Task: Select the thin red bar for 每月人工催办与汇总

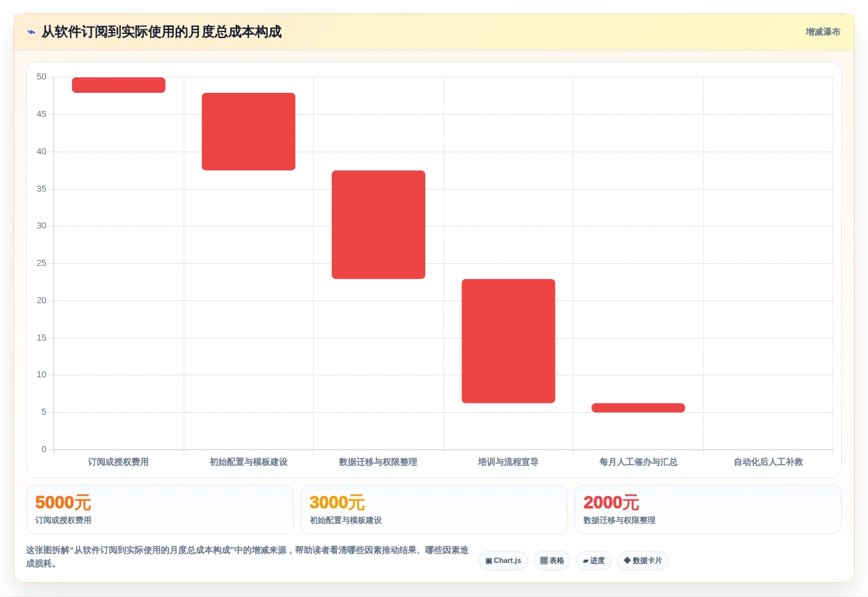Action: [x=638, y=408]
